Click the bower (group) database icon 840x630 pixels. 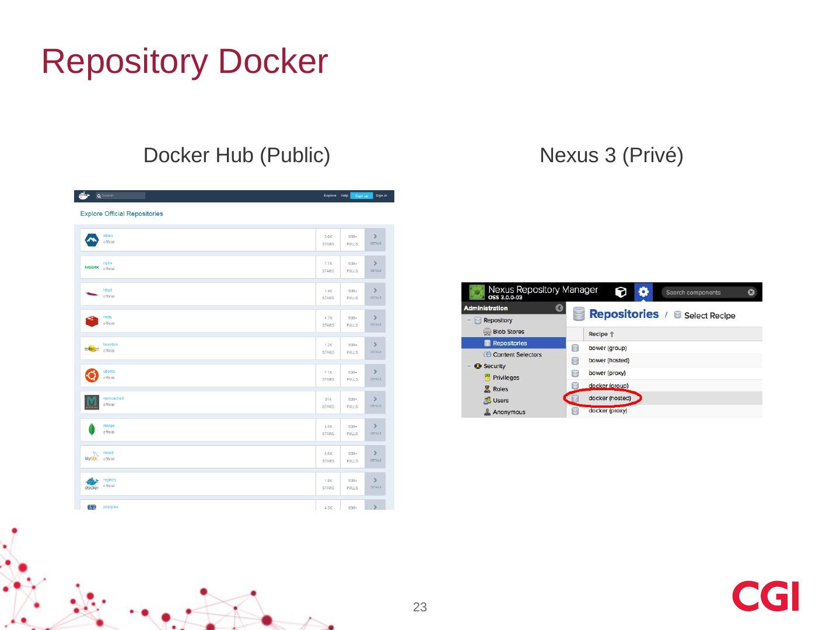(x=575, y=348)
